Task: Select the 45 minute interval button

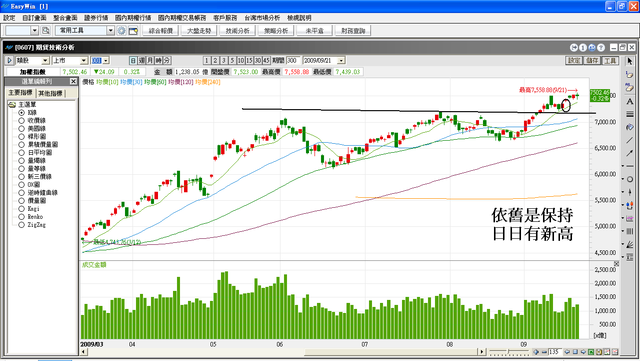Action: pos(266,60)
